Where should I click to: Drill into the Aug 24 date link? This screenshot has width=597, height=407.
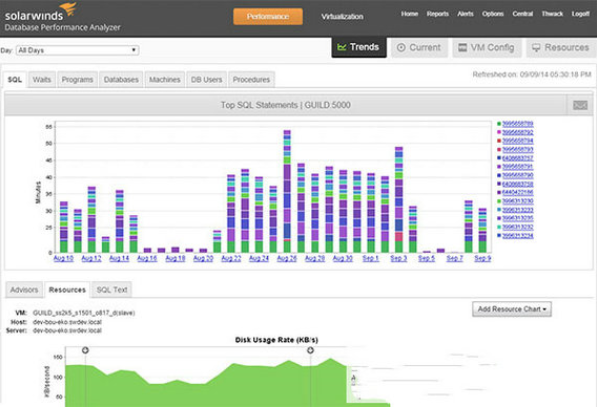259,258
